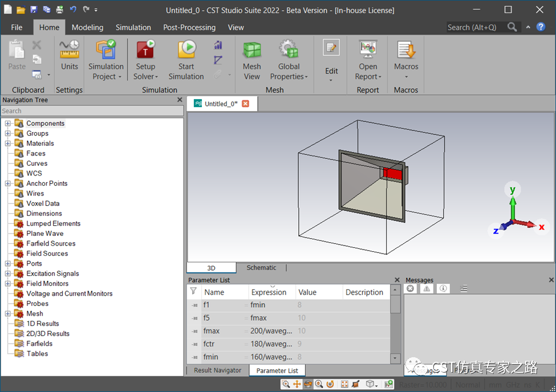Screen dimensions: 556x392
Task: Expand the Ports tree node
Action: pyautogui.click(x=8, y=263)
